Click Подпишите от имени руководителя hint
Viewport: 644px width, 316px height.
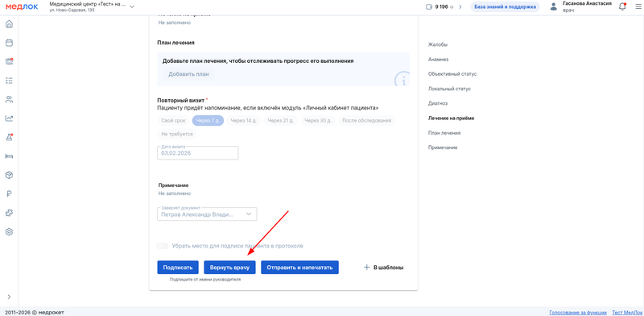coord(205,280)
